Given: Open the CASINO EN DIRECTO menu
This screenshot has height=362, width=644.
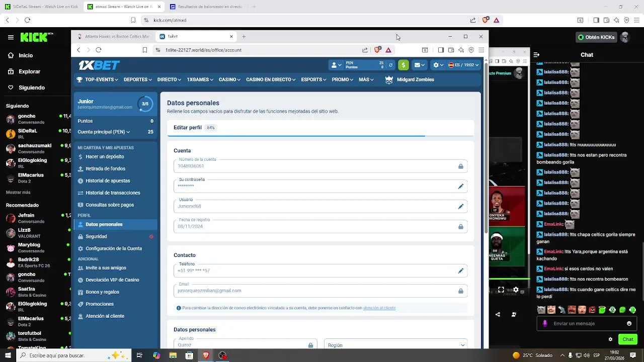Looking at the screenshot, I should tap(271, 79).
